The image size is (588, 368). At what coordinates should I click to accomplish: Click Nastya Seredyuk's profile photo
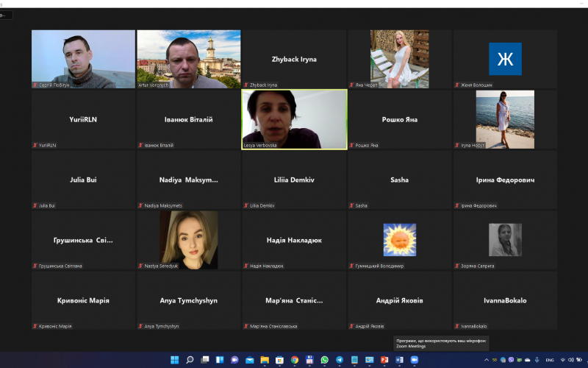point(189,240)
